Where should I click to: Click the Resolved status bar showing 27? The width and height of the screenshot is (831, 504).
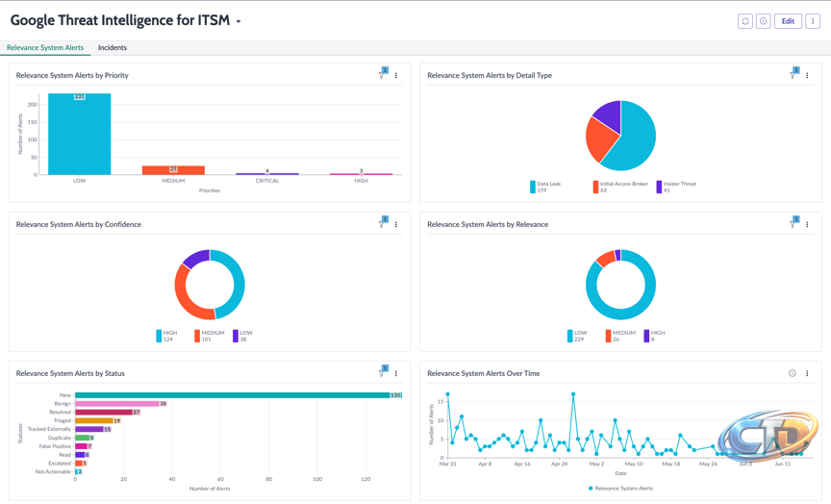tap(108, 413)
